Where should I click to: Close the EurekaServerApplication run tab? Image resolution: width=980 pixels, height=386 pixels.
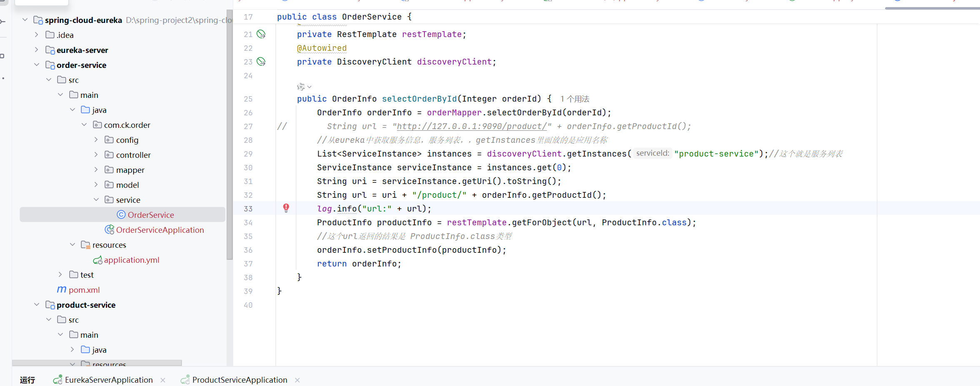tap(163, 380)
